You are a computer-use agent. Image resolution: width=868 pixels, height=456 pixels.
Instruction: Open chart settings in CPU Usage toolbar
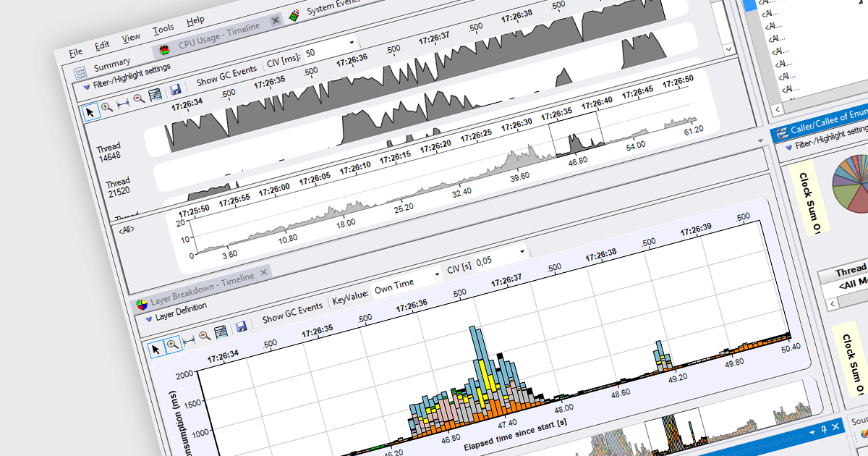155,94
